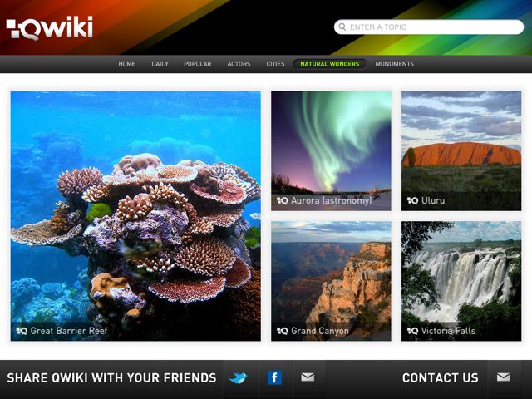The width and height of the screenshot is (532, 399).
Task: Go to the Actors tab
Action: [239, 64]
